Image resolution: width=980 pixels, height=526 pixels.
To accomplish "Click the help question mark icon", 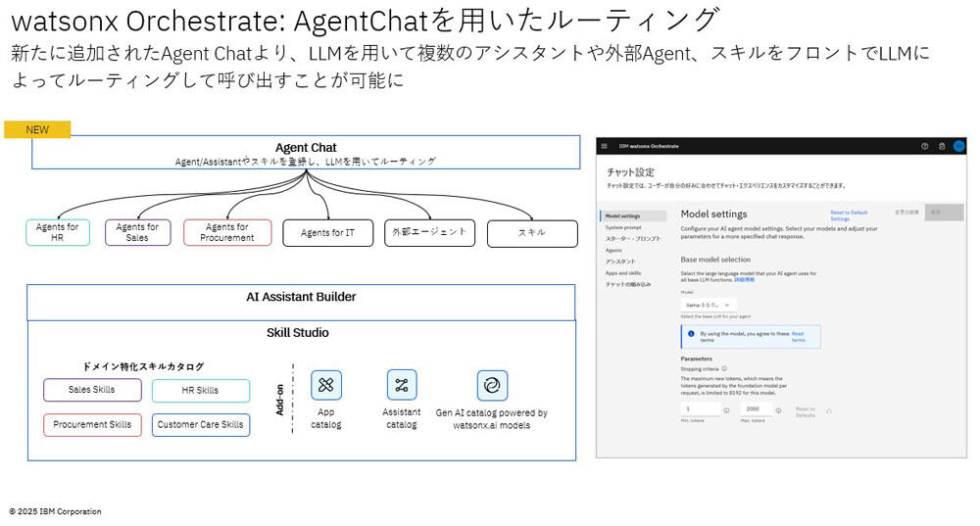I will point(924,146).
